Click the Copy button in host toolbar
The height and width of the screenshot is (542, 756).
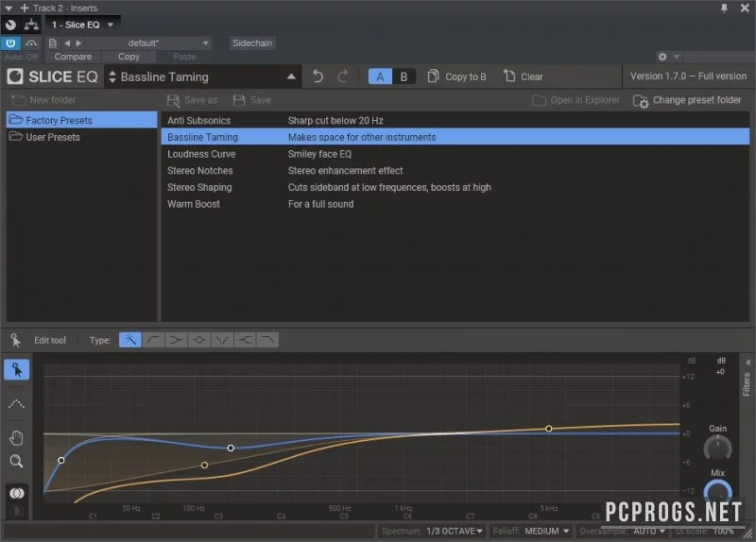click(129, 57)
